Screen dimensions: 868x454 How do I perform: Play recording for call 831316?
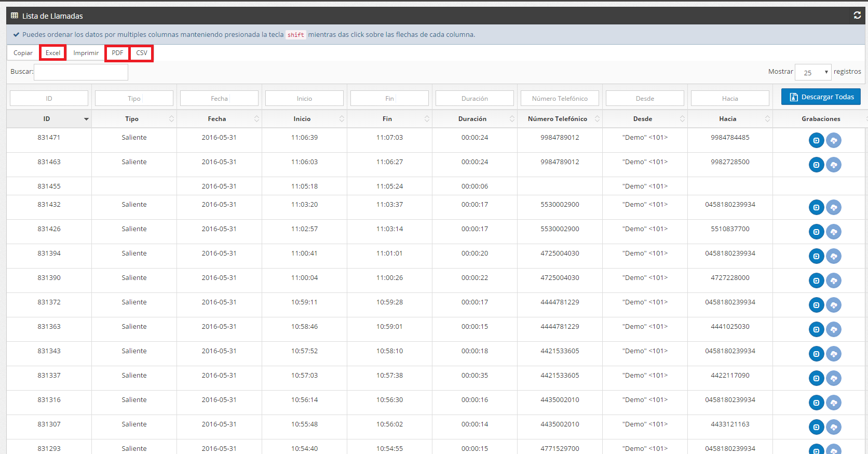coord(817,403)
